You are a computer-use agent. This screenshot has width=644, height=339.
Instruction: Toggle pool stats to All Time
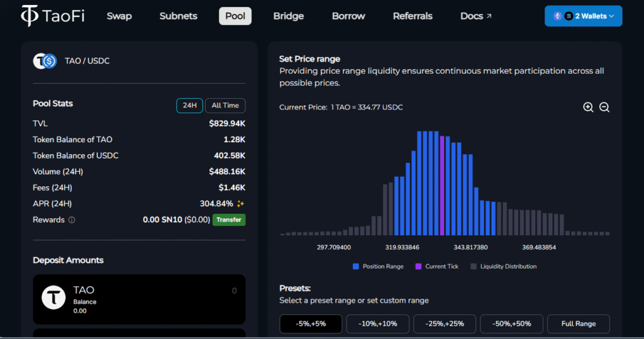pos(225,106)
